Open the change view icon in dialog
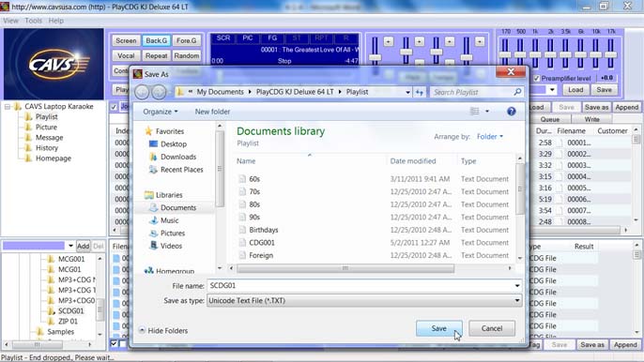The width and height of the screenshot is (644, 362). (x=475, y=112)
